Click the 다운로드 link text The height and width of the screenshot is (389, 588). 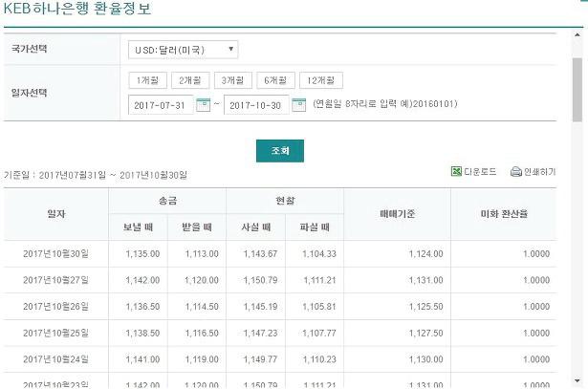pyautogui.click(x=480, y=172)
